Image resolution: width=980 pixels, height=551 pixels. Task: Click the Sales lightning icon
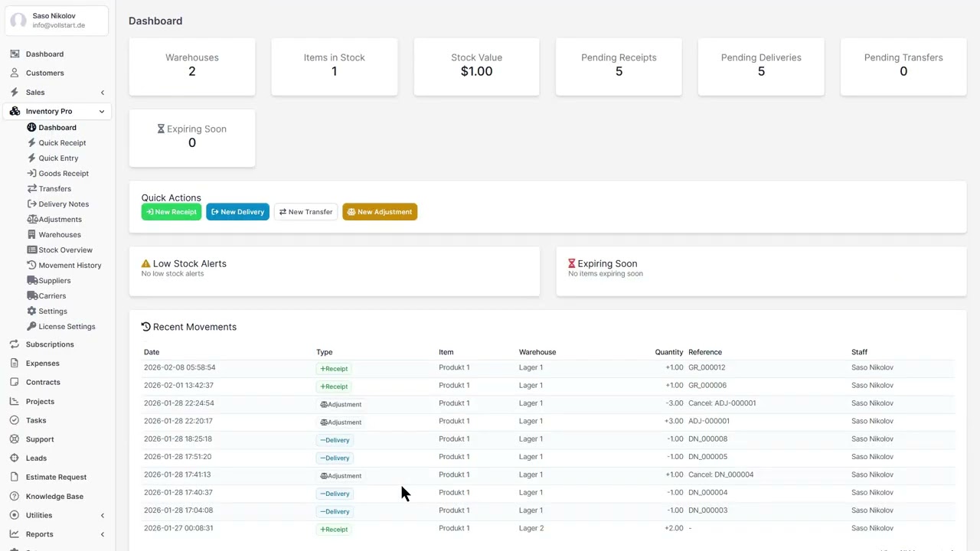point(15,93)
